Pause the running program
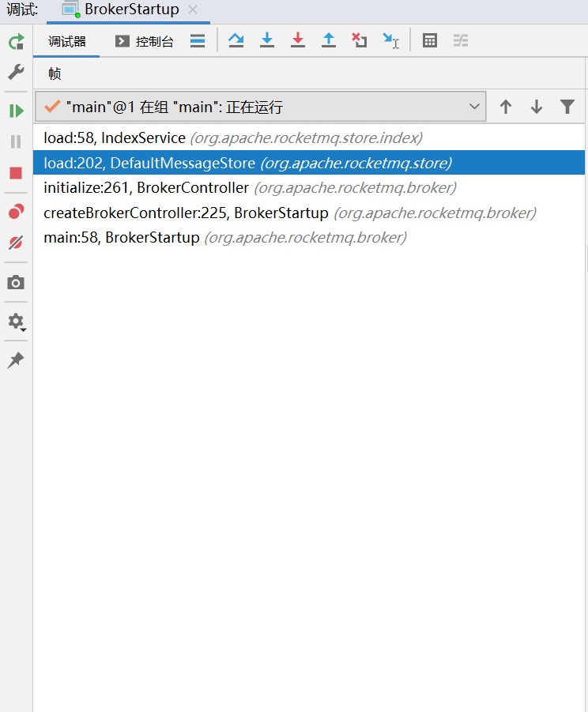Image resolution: width=588 pixels, height=712 pixels. [x=16, y=141]
